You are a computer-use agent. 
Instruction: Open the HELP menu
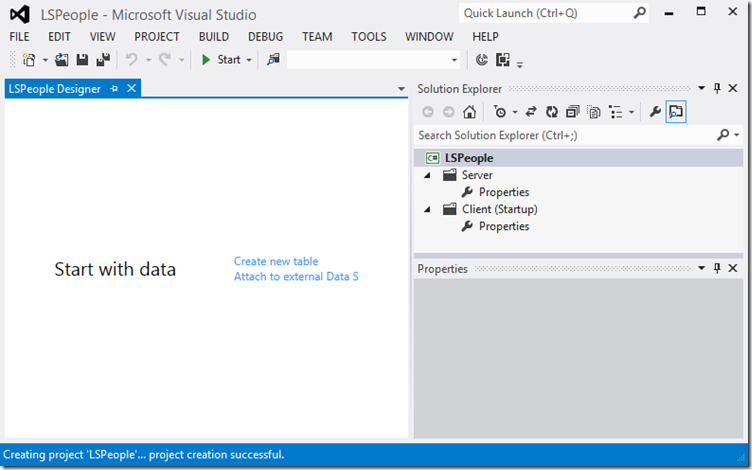click(x=485, y=37)
